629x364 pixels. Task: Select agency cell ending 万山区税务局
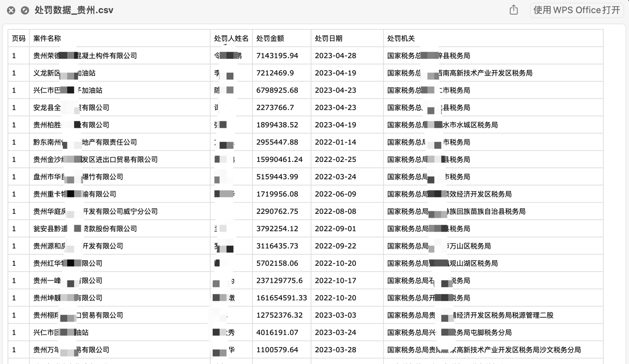click(493, 246)
